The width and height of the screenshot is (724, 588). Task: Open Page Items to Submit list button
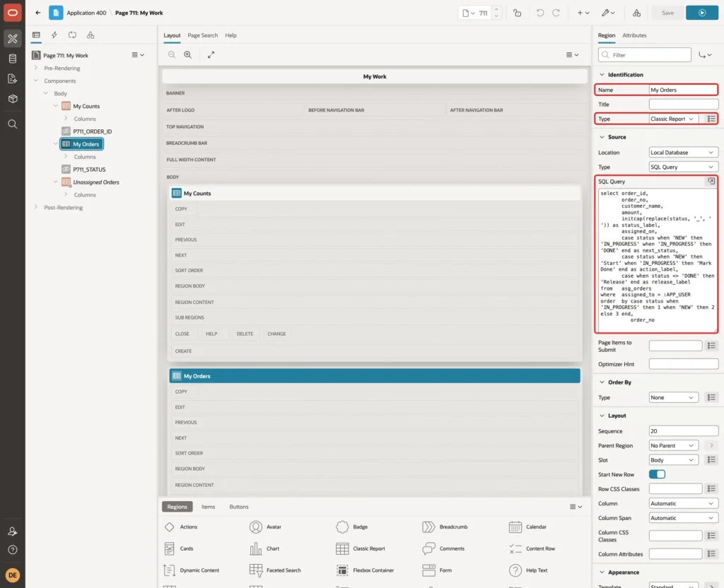pyautogui.click(x=711, y=346)
